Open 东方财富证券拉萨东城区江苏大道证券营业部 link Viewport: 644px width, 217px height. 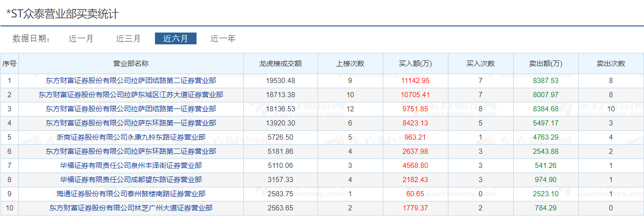coord(131,95)
